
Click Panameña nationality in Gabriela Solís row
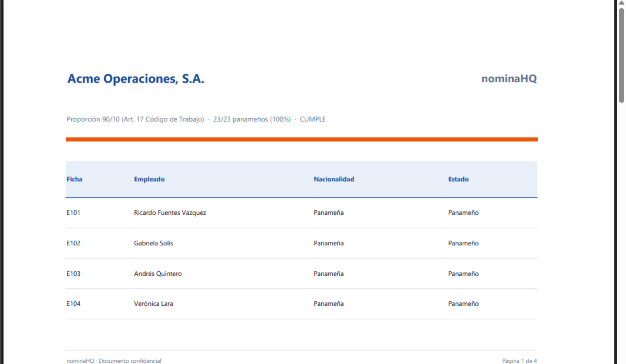[329, 243]
